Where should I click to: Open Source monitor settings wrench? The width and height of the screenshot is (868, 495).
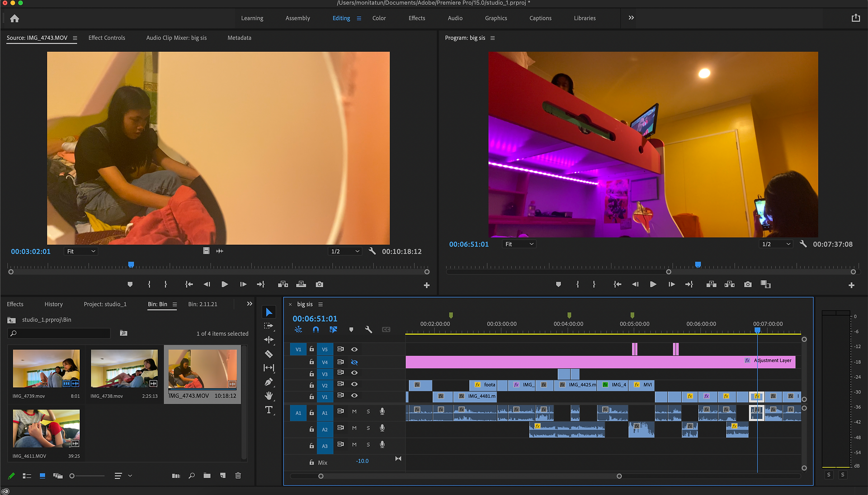[372, 251]
